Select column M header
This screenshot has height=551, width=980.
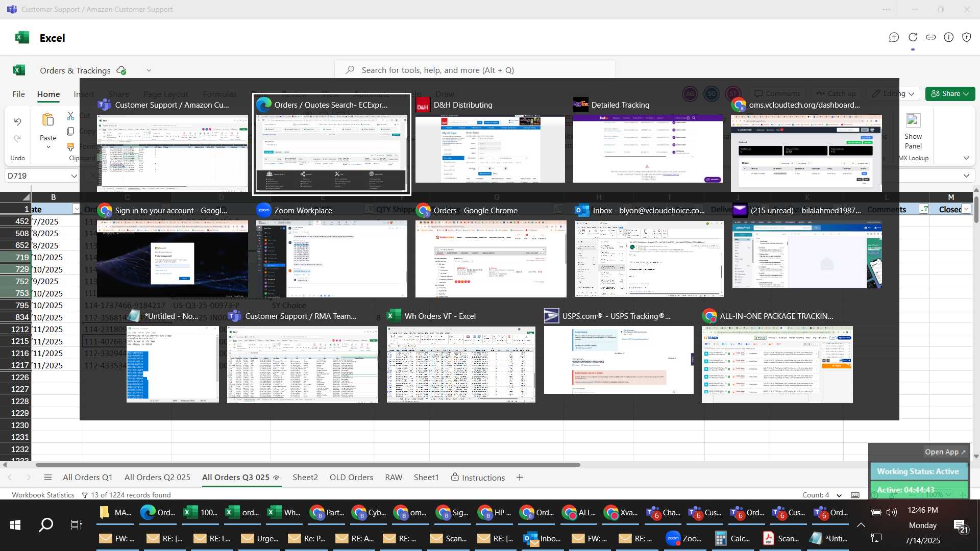[951, 197]
